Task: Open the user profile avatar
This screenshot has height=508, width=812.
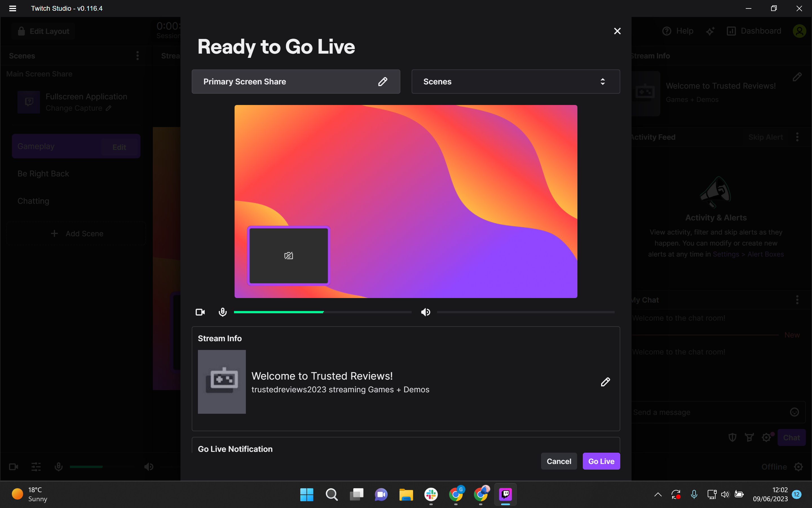Action: pyautogui.click(x=799, y=31)
